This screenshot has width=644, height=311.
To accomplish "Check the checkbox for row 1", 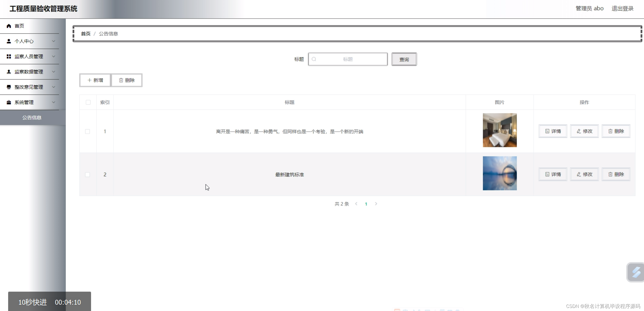I will pos(87,131).
